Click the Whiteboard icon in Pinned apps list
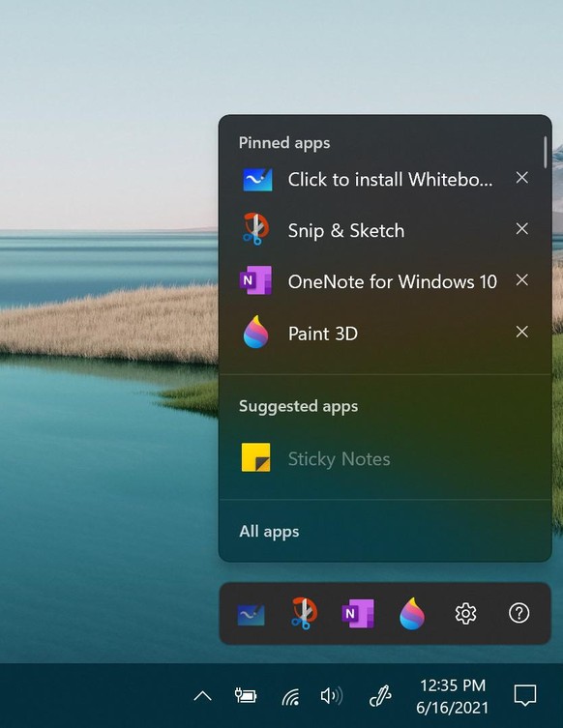Image resolution: width=563 pixels, height=728 pixels. tap(257, 180)
